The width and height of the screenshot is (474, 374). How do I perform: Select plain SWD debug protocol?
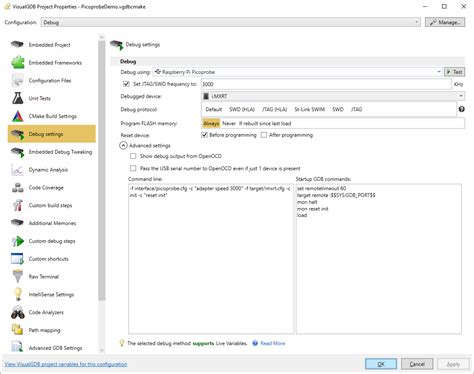[x=338, y=109]
